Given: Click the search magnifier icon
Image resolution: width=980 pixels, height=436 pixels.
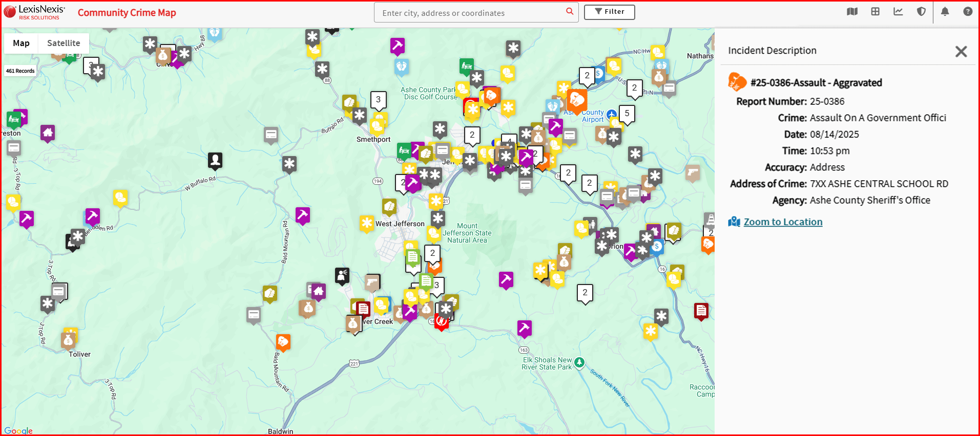Looking at the screenshot, I should point(569,12).
